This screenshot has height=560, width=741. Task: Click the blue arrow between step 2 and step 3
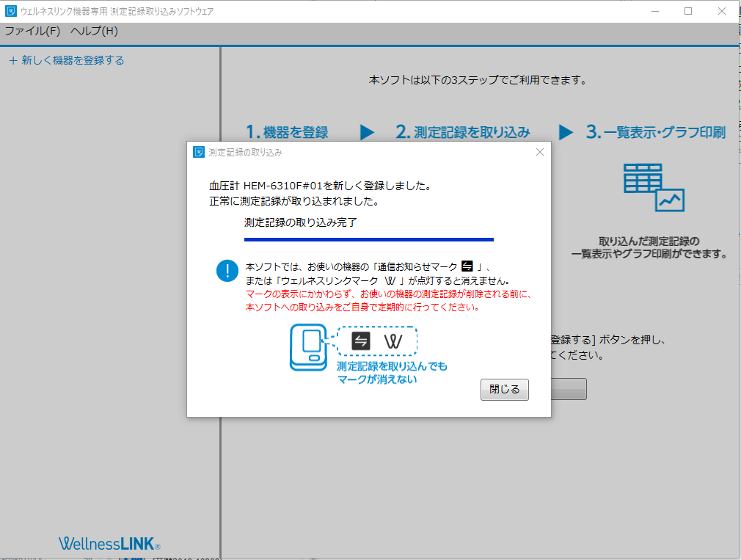(x=566, y=132)
